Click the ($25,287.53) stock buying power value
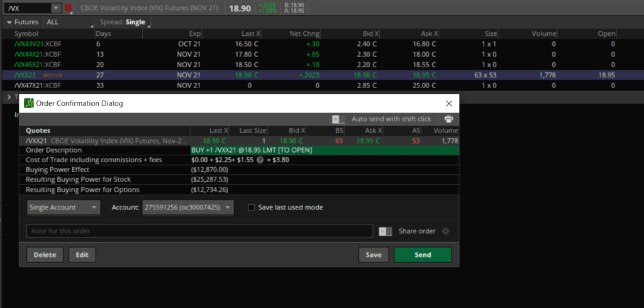 [209, 180]
